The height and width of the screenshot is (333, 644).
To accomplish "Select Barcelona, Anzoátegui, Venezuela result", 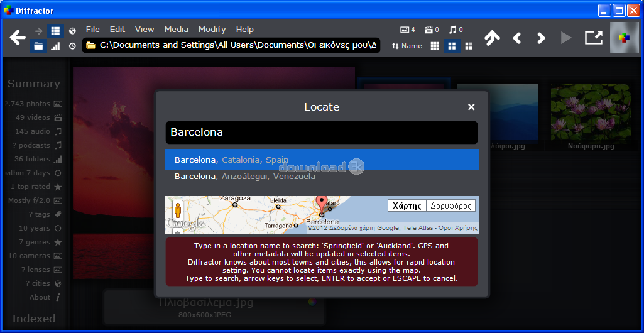I will [322, 177].
